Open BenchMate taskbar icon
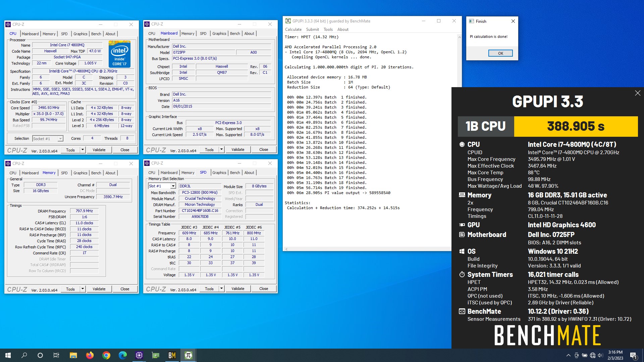The height and width of the screenshot is (362, 644). pyautogui.click(x=172, y=355)
